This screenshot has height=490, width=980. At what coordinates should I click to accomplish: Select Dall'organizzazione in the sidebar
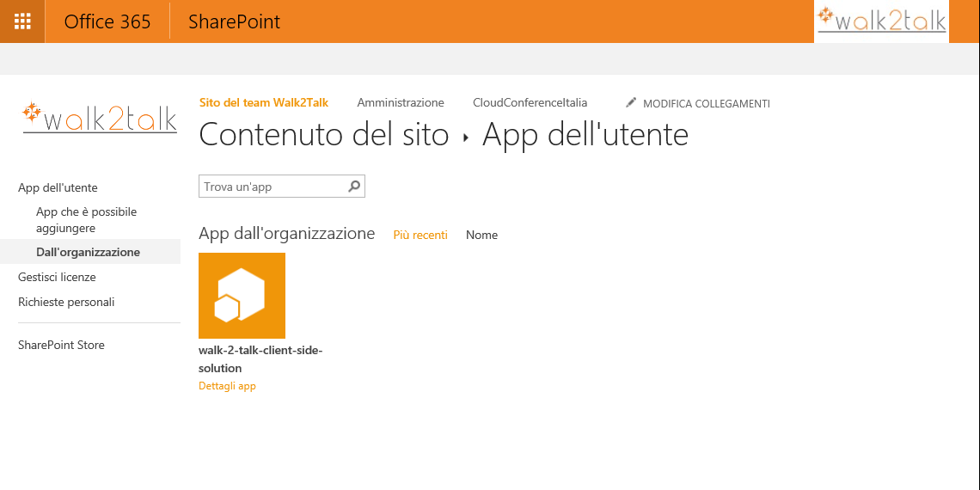(x=89, y=253)
